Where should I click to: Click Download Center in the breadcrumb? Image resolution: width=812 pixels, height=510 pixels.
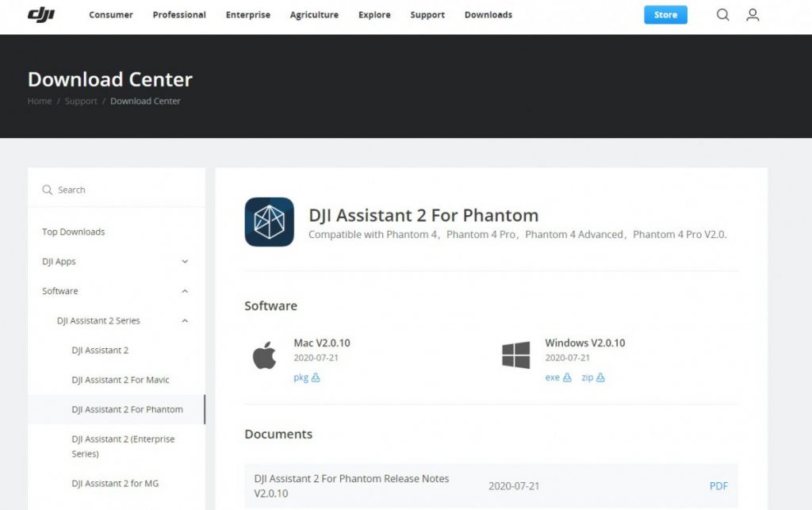[x=145, y=101]
